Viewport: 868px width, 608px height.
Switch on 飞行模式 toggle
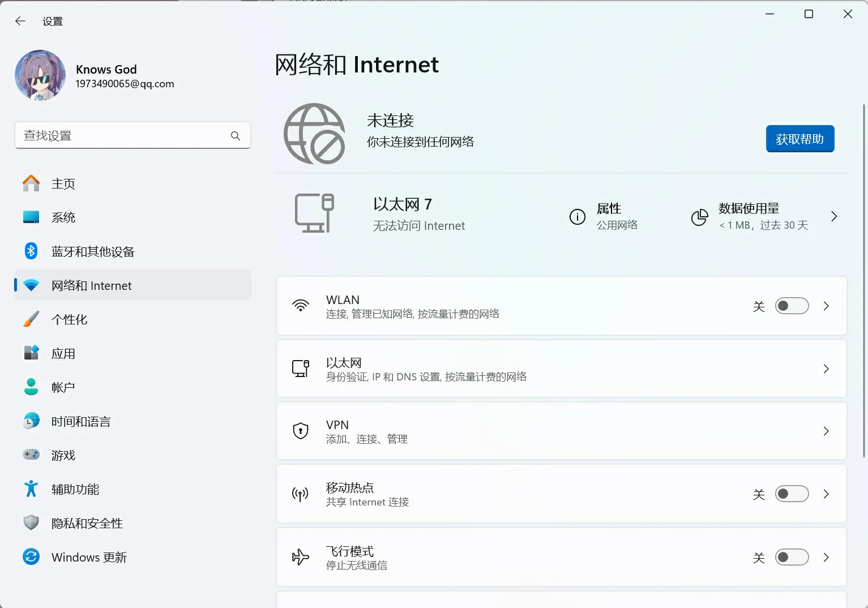pyautogui.click(x=792, y=558)
